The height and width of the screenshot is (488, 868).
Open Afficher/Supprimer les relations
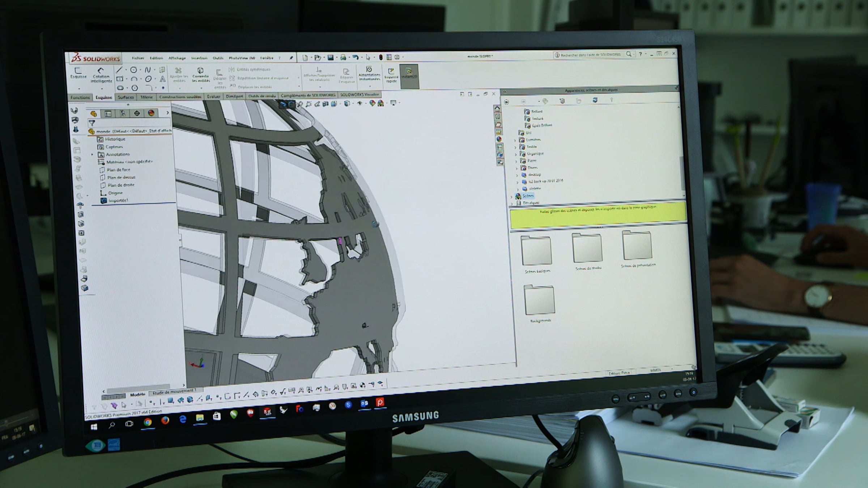[x=319, y=74]
